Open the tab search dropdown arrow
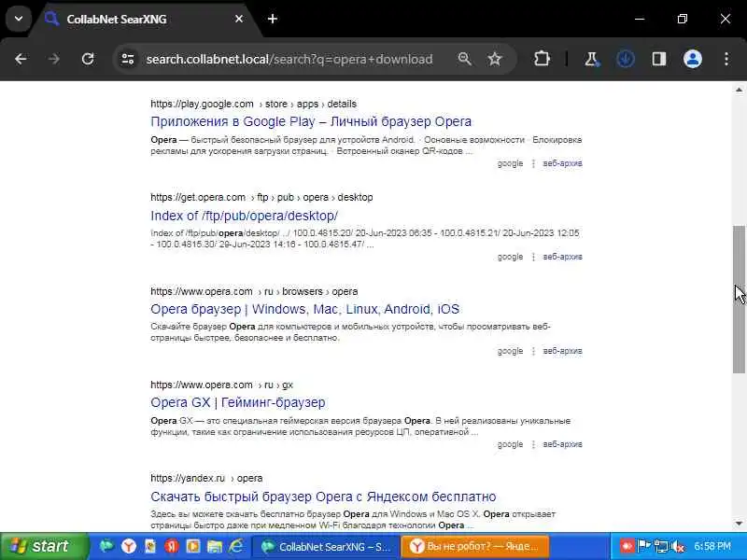747x560 pixels. click(x=19, y=19)
